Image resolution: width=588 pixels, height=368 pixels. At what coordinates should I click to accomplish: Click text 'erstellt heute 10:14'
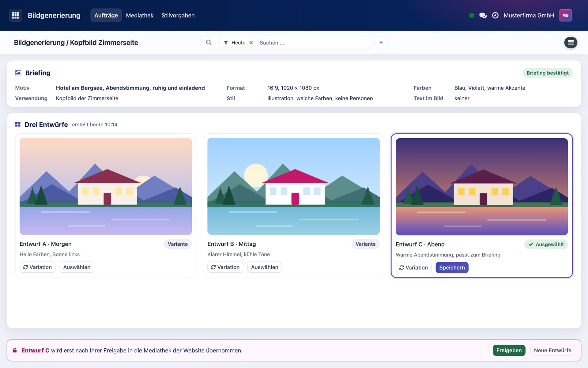[95, 125]
